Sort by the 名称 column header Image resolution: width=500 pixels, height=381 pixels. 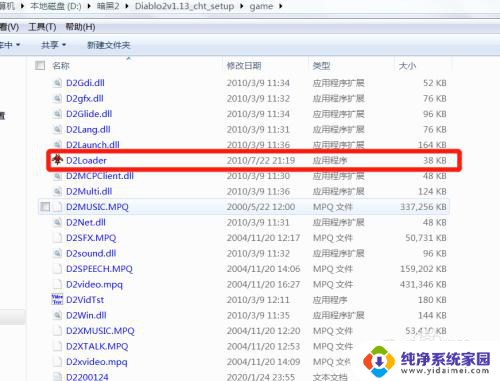pos(61,66)
